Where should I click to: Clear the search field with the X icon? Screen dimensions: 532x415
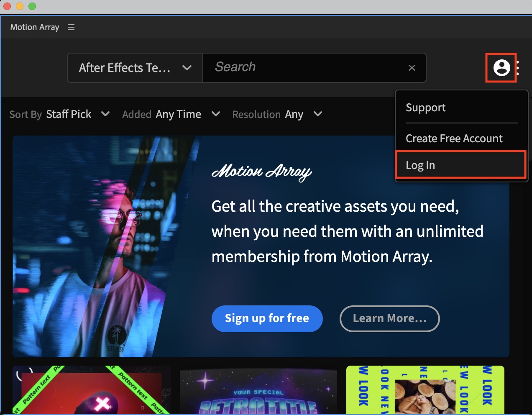tap(412, 68)
